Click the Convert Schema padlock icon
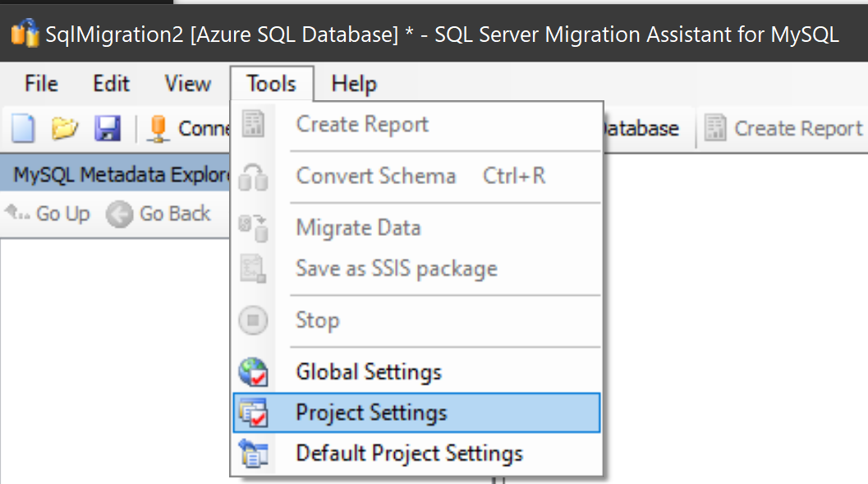 tap(255, 175)
